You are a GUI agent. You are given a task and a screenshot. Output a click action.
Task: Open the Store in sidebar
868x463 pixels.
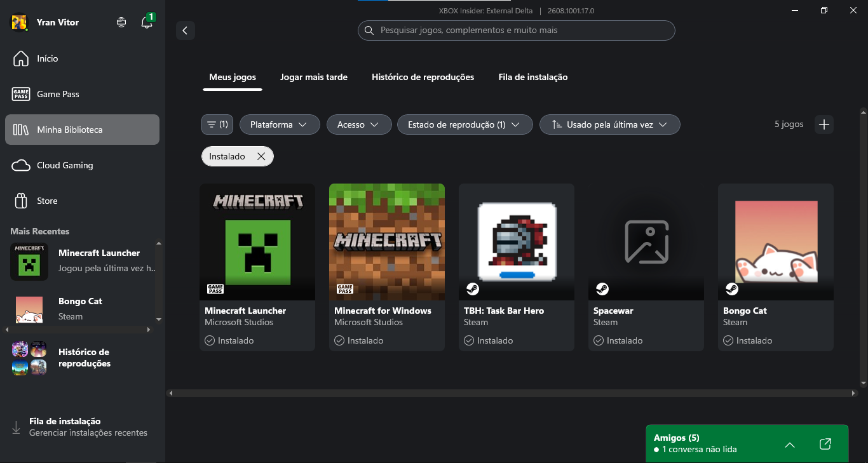pyautogui.click(x=83, y=201)
